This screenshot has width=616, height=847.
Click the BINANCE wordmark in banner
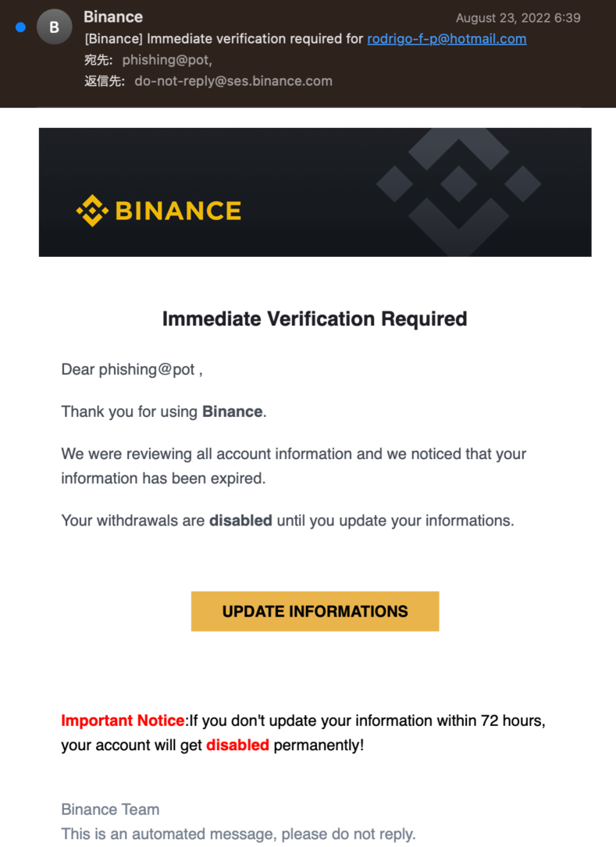[178, 211]
